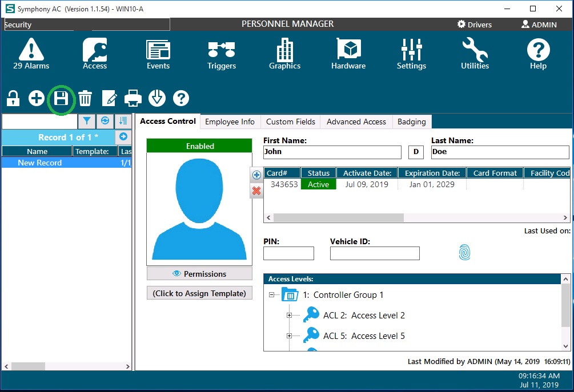Screen dimensions: 574x392
Task: Click the Expiration Date column header
Action: 432,173
